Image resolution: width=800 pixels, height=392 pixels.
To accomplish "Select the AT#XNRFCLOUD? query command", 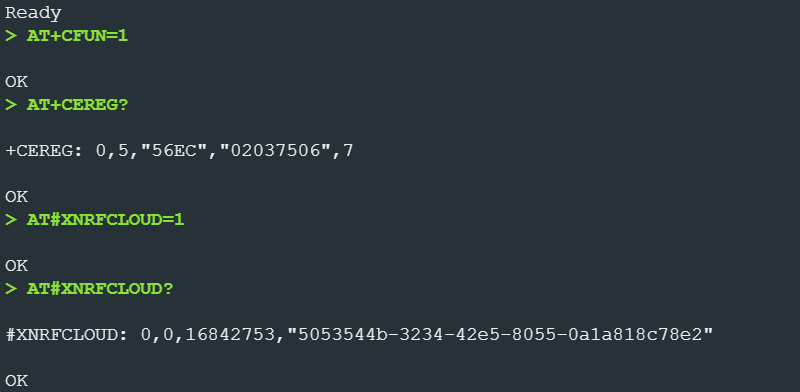I will (101, 289).
